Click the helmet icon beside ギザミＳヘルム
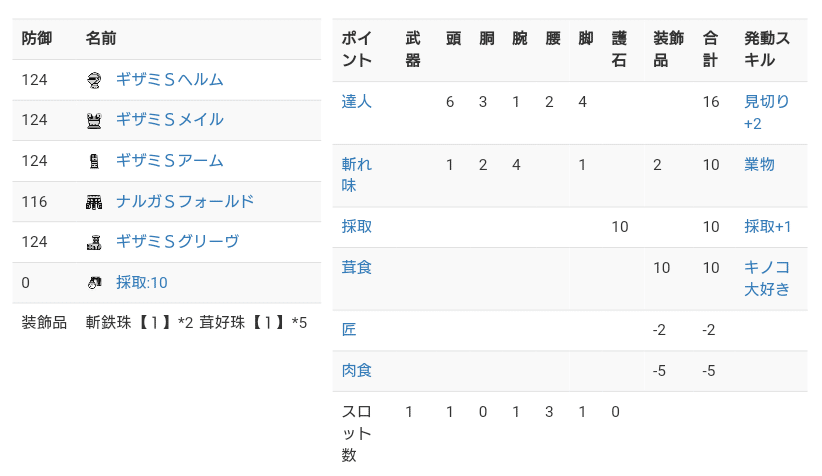 94,80
